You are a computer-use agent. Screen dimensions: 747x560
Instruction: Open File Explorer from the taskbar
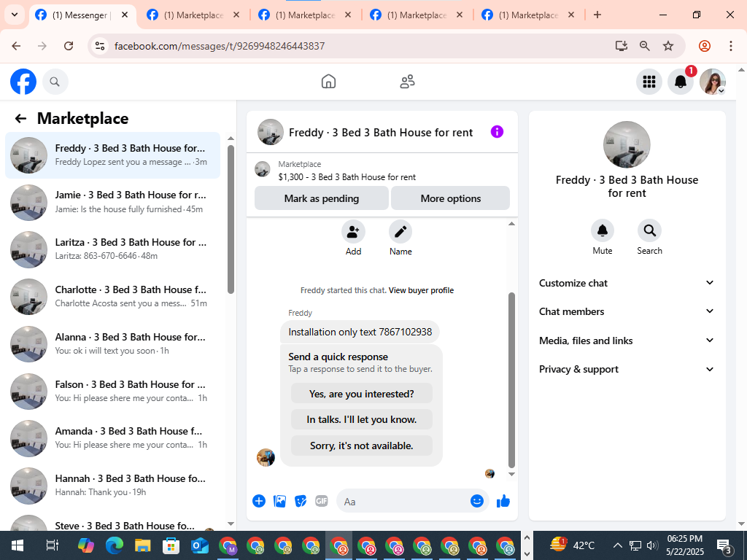point(142,545)
